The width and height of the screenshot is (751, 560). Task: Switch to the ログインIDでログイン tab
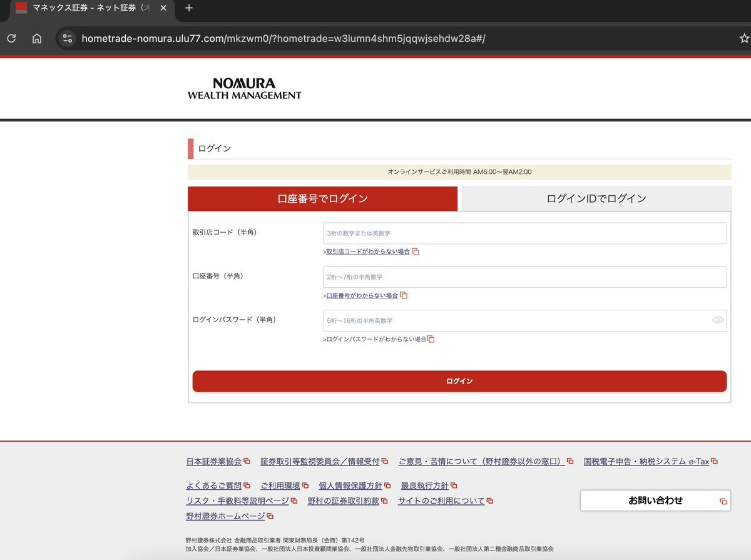[x=596, y=199]
